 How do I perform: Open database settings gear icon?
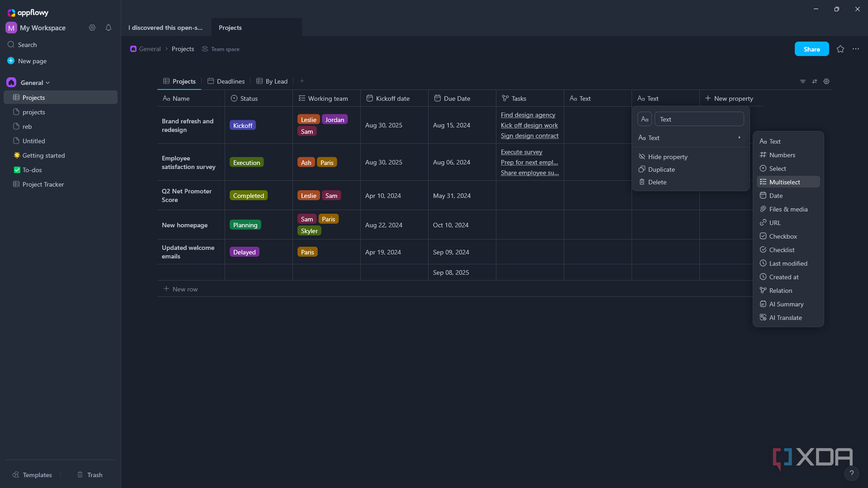826,81
